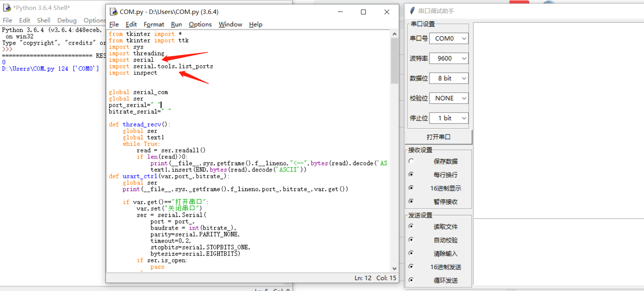This screenshot has width=644, height=291.
Task: Click the 'while True:' code line
Action: [x=141, y=144]
